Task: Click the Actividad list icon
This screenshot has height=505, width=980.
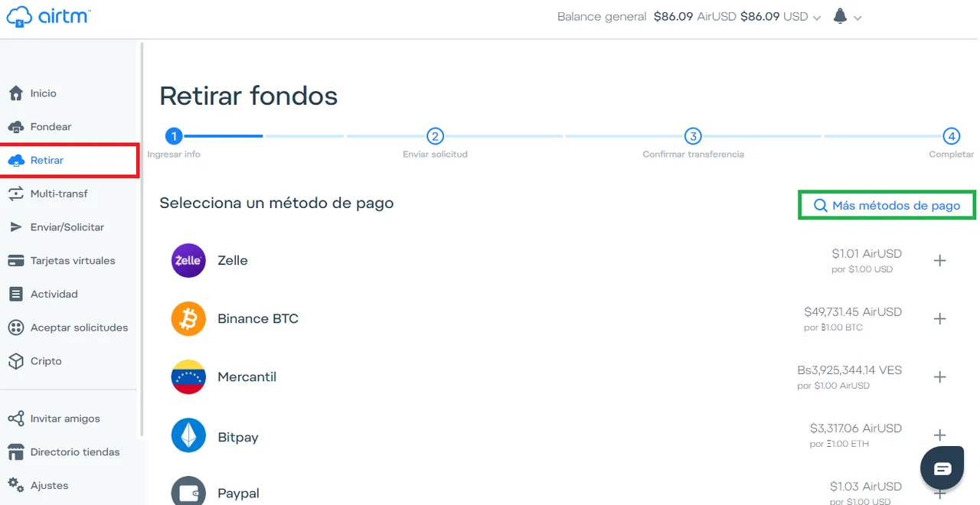Action: click(15, 294)
